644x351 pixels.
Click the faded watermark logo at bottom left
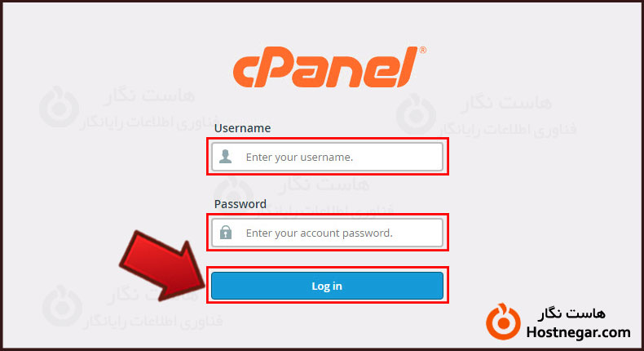63,307
